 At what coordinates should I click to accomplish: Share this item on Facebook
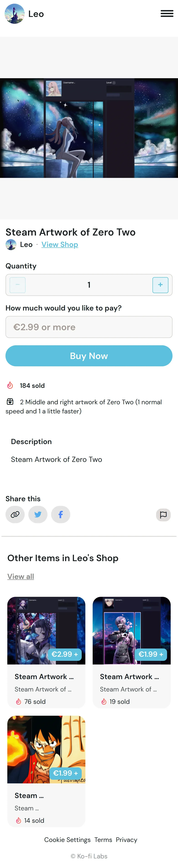point(61,514)
